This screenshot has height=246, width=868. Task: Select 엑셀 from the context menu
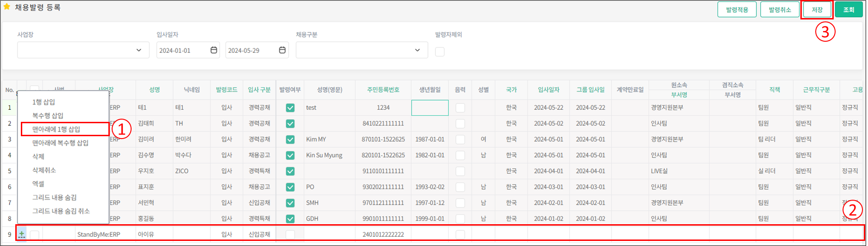click(x=38, y=184)
